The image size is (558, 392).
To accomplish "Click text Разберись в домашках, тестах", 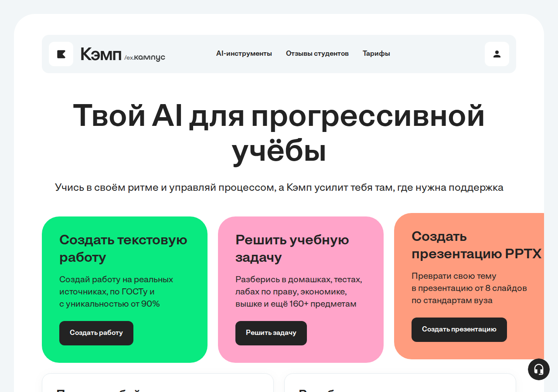I will 299,291.
